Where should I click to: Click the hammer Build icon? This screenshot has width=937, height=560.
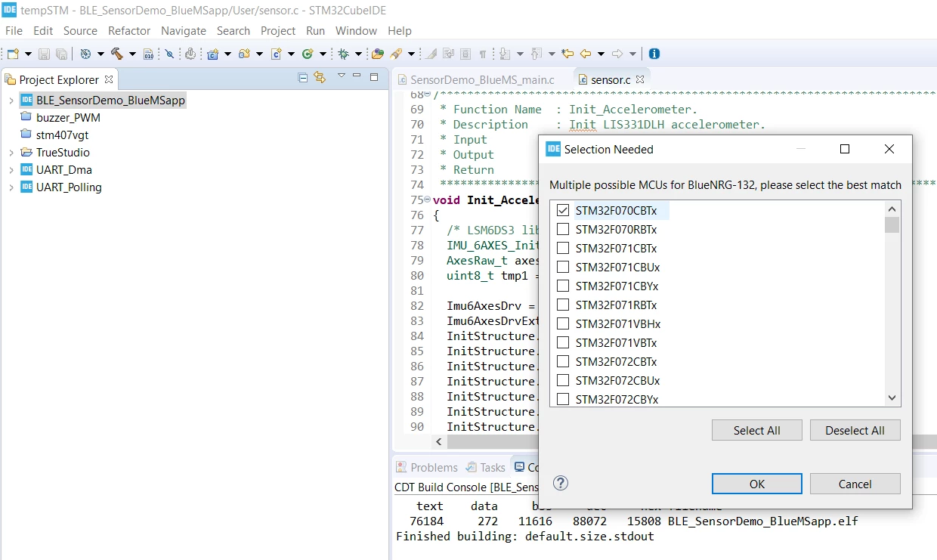pyautogui.click(x=117, y=54)
